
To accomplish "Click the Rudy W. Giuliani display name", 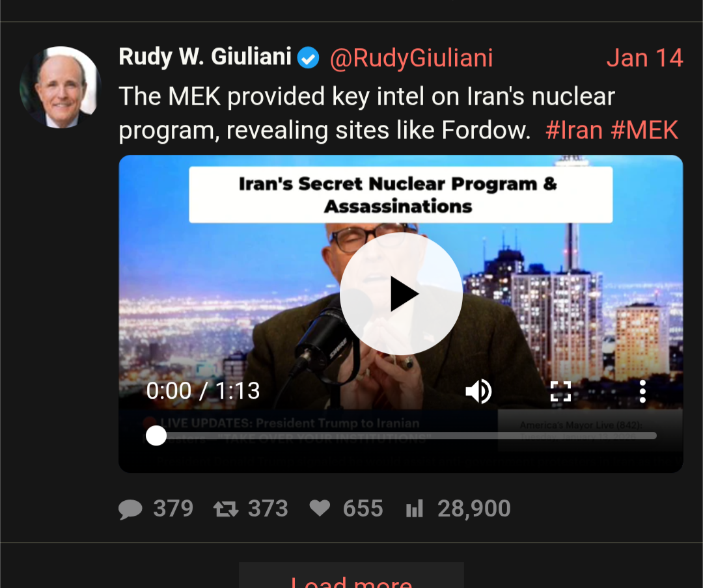I will 205,57.
